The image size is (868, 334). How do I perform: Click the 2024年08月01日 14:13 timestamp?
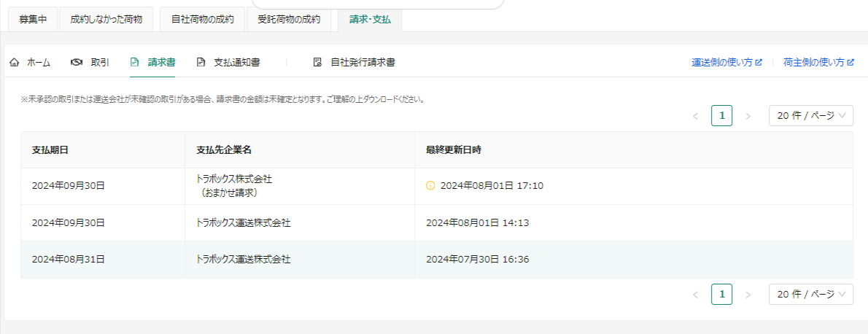pos(478,222)
